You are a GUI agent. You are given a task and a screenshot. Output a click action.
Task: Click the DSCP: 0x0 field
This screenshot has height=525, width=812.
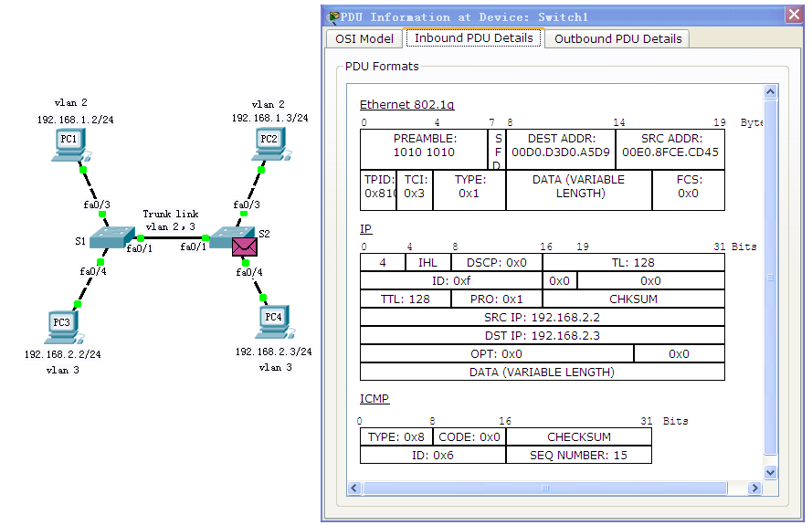[497, 263]
